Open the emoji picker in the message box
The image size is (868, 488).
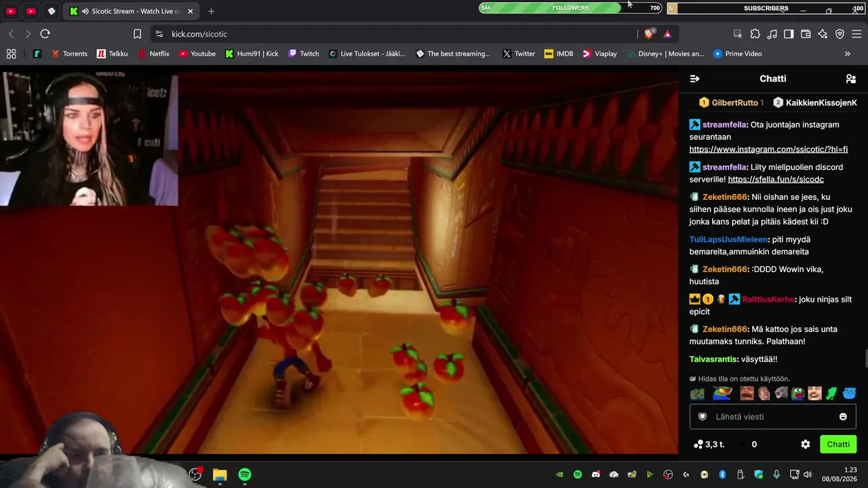click(x=843, y=417)
